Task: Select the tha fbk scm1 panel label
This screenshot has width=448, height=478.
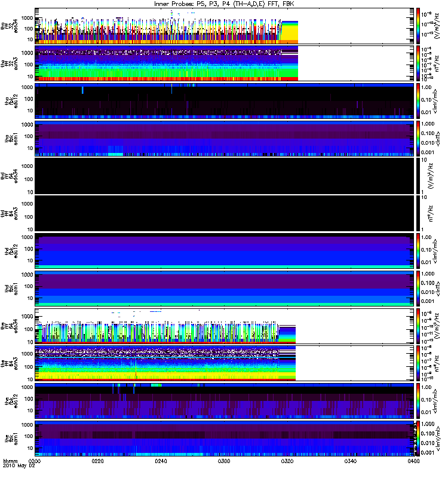Action: click(11, 139)
